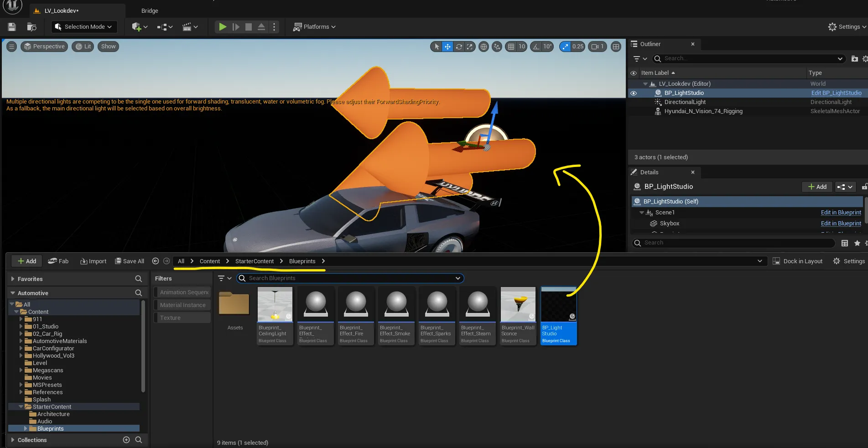This screenshot has height=448, width=868.
Task: Click the Outliner add folder icon
Action: (x=854, y=58)
